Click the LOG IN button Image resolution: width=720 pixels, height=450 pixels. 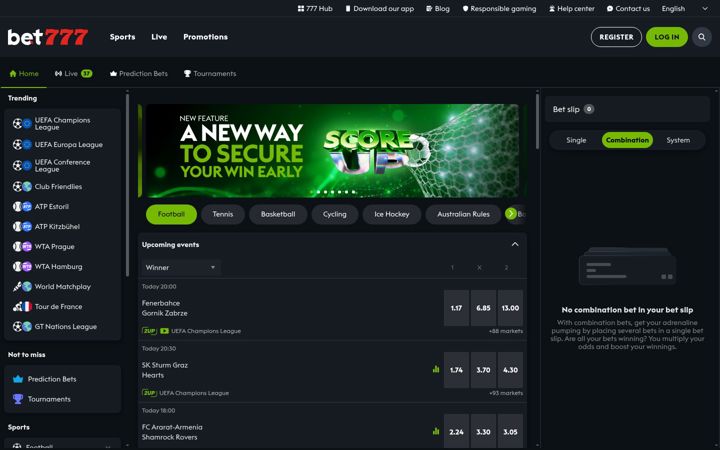667,37
